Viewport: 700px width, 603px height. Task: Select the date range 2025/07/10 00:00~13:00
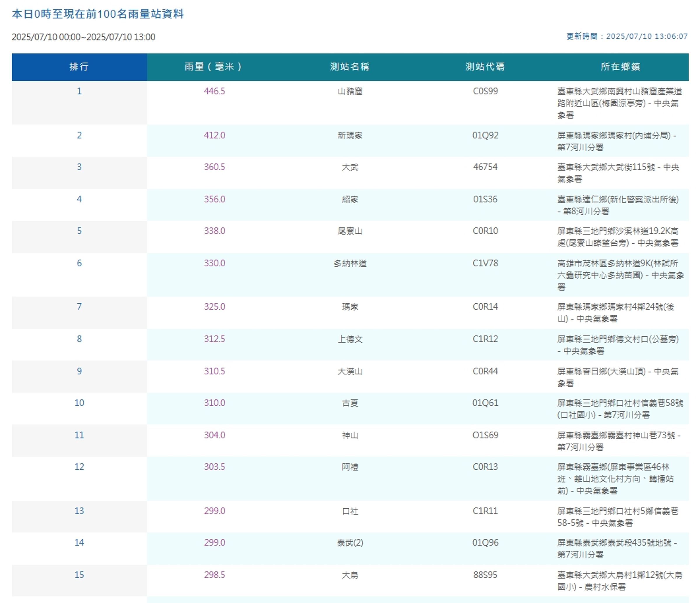83,37
